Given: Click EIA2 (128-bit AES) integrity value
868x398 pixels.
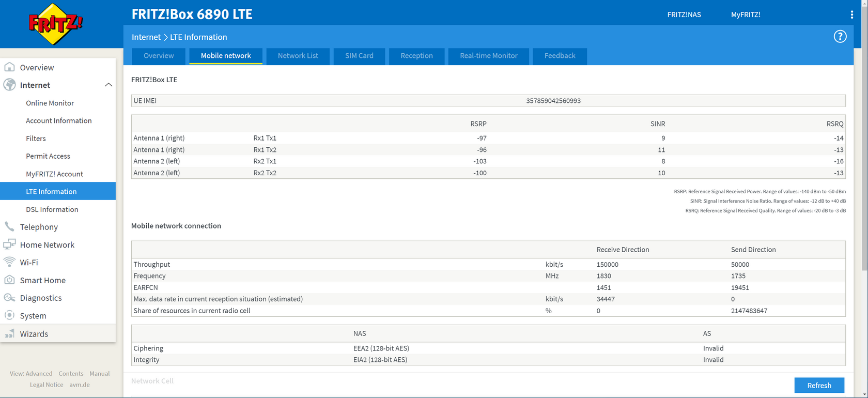Looking at the screenshot, I should point(380,360).
